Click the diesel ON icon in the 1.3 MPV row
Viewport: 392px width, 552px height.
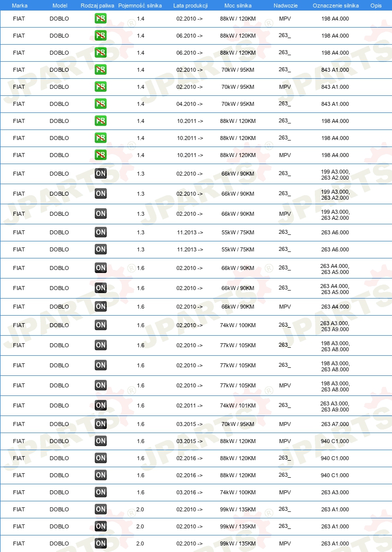click(101, 214)
